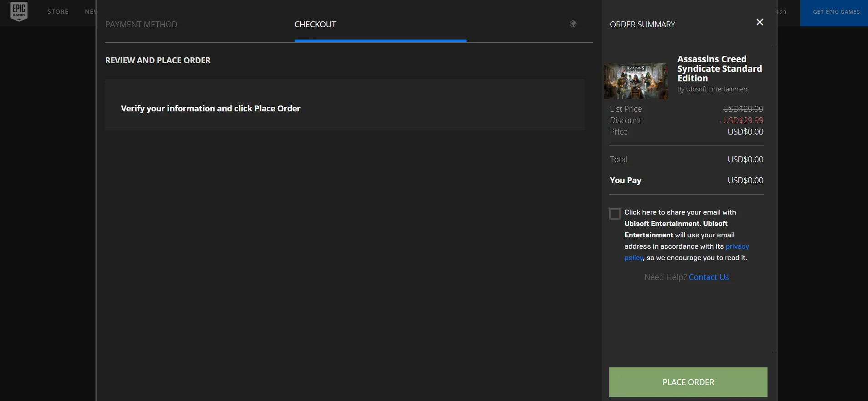
Task: Click the Assassins Creed Syndicate Standard Edition title
Action: tap(719, 69)
